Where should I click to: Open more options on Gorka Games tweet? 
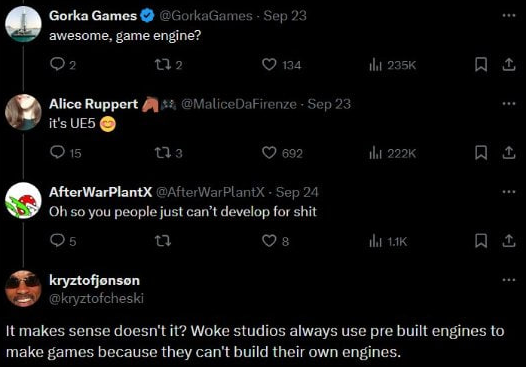(509, 15)
